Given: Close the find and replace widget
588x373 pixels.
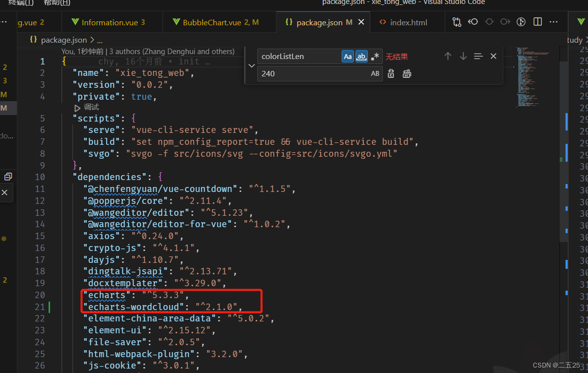Looking at the screenshot, I should coord(493,56).
